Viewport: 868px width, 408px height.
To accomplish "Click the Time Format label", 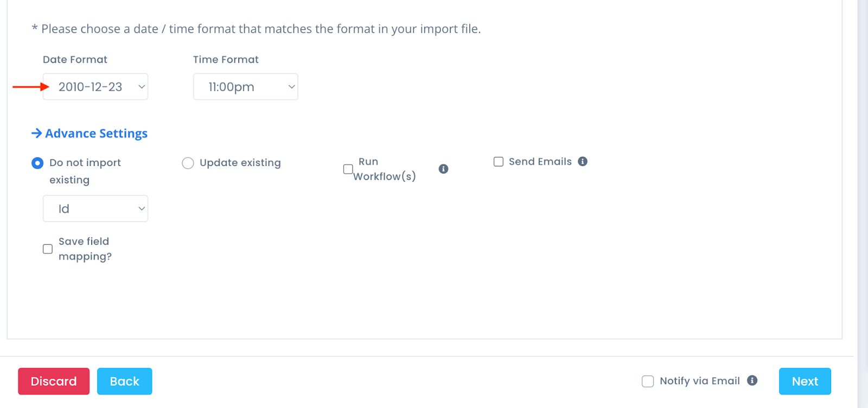I will coord(226,60).
